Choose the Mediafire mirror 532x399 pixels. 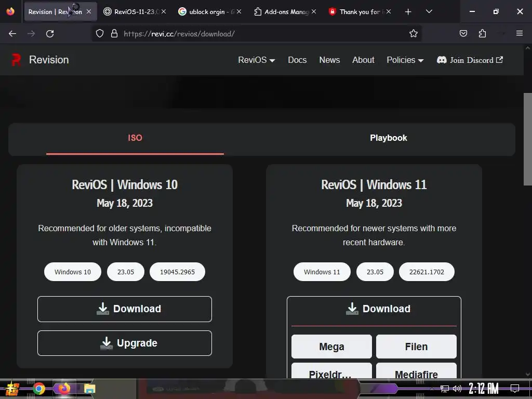[416, 371]
